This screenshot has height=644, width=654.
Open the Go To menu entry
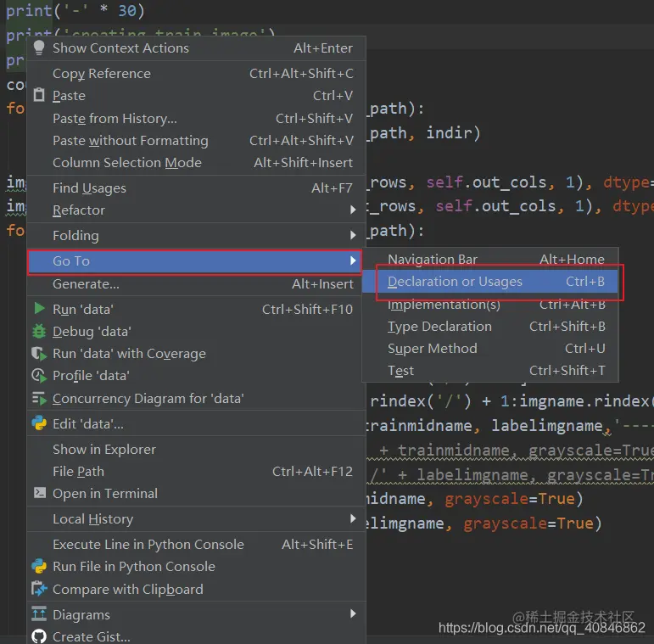[195, 261]
